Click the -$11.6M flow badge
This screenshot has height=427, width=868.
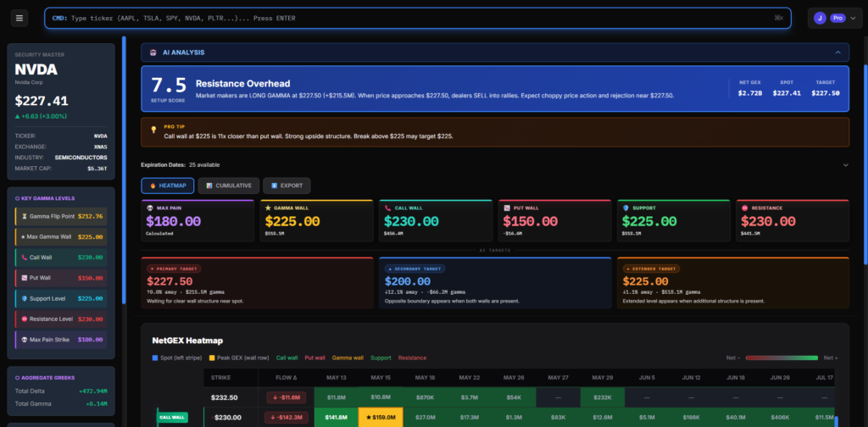click(x=287, y=397)
